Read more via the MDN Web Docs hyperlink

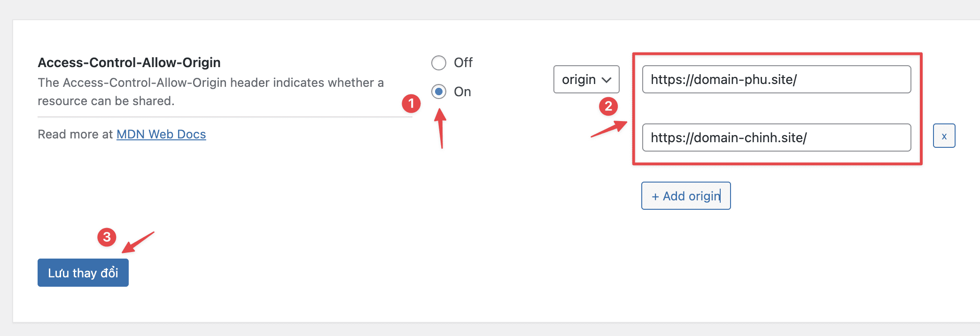[x=161, y=134]
